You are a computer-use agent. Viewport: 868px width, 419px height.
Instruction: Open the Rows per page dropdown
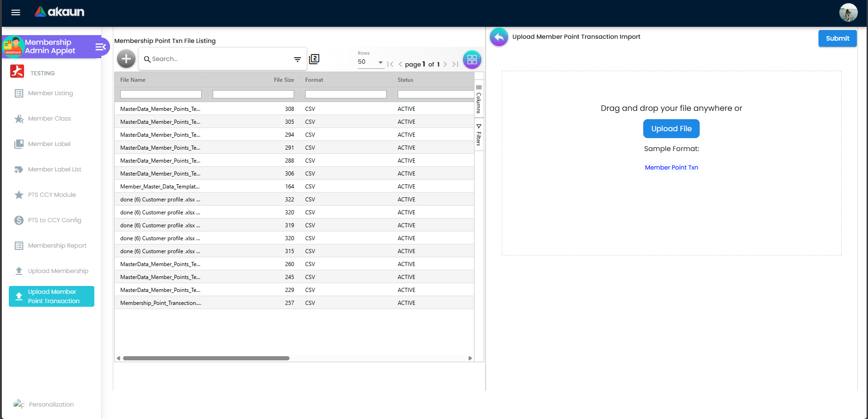coord(371,62)
